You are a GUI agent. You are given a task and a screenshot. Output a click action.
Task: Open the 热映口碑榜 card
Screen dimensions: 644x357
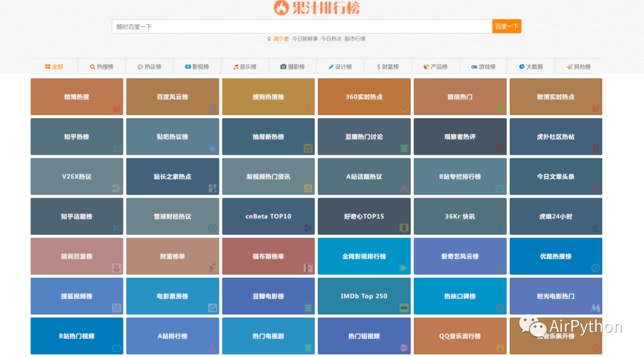[x=460, y=296]
